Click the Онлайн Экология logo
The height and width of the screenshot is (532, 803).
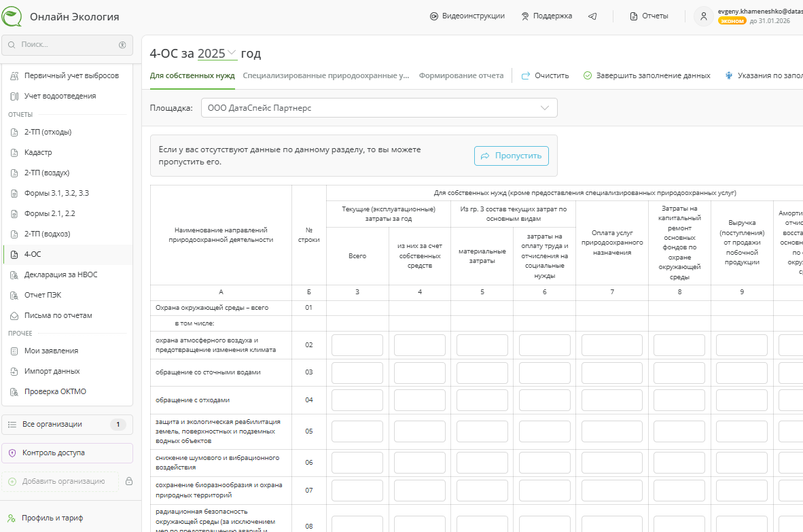pyautogui.click(x=12, y=16)
